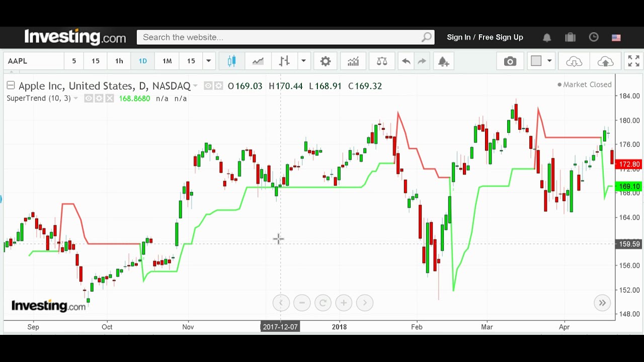This screenshot has width=644, height=362.
Task: Jump to latest bar double-arrow button
Action: (602, 303)
